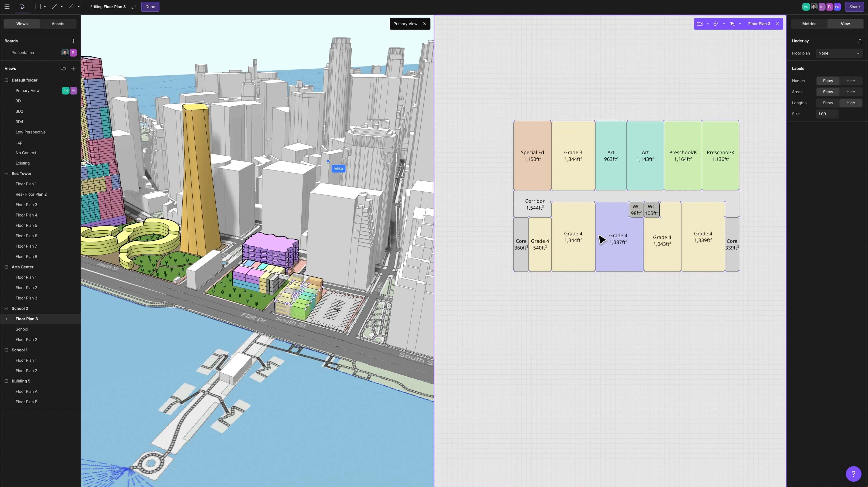Screen dimensions: 868x487
Task: Pick the line drawing tool
Action: point(54,7)
